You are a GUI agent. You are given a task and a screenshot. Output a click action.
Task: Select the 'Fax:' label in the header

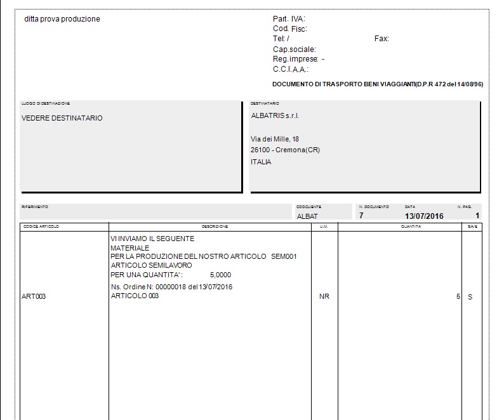point(381,39)
